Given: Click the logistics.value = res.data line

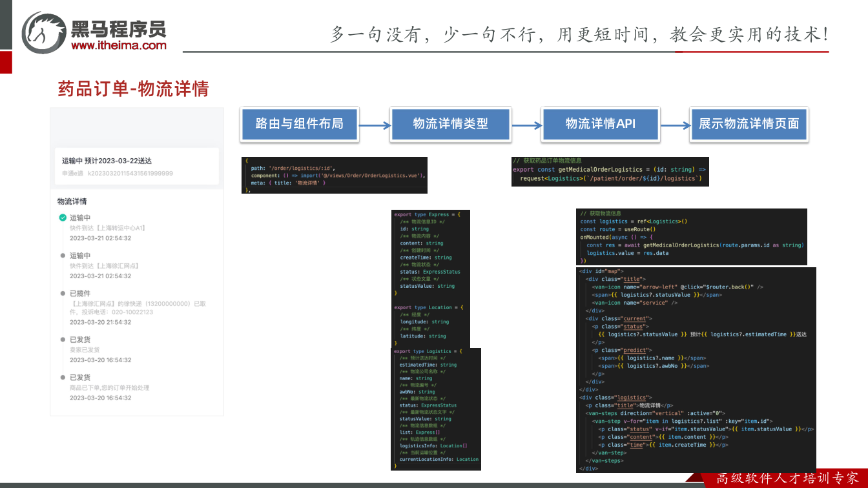Looking at the screenshot, I should click(628, 253).
